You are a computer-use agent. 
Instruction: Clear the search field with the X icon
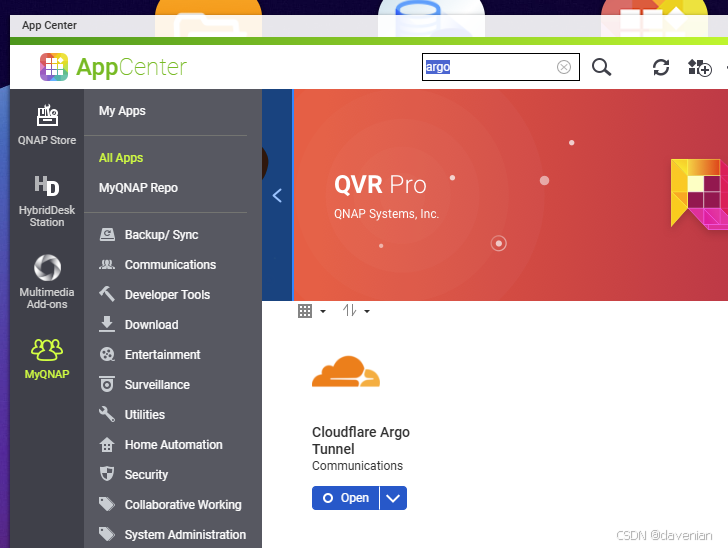(564, 67)
